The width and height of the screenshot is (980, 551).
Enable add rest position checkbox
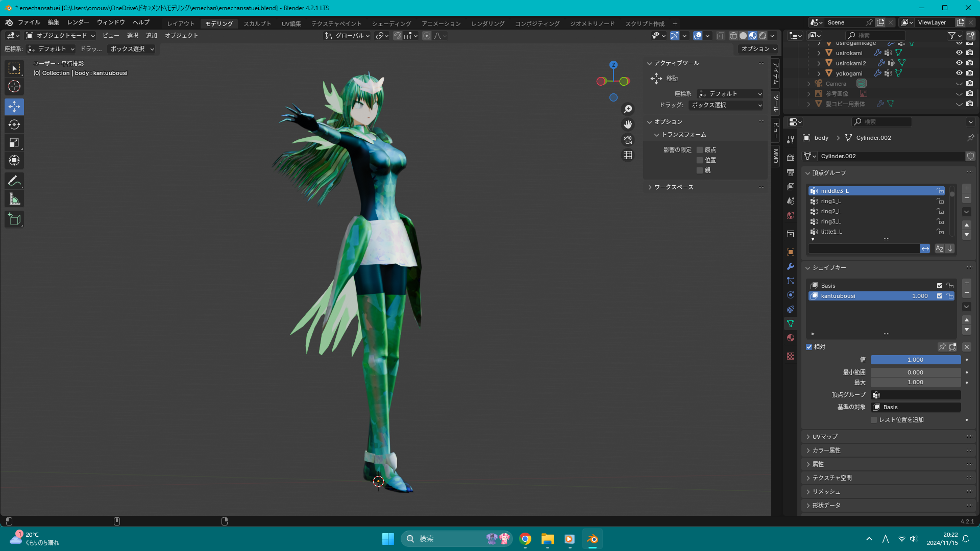click(x=874, y=420)
